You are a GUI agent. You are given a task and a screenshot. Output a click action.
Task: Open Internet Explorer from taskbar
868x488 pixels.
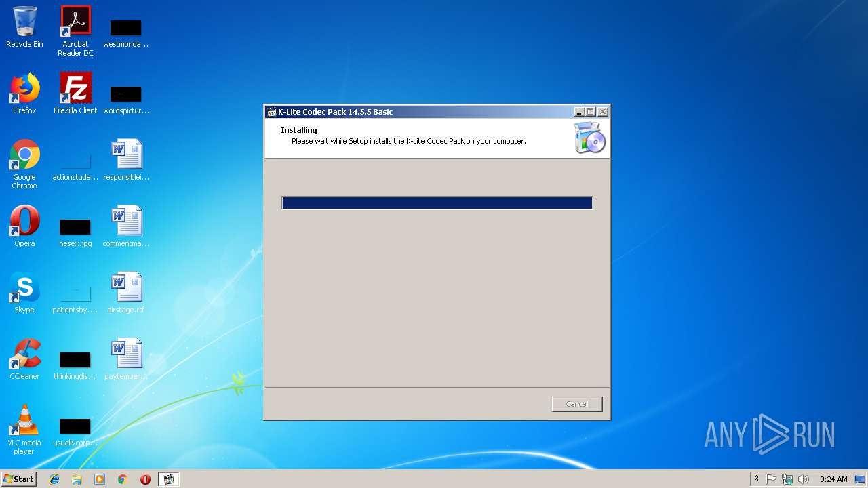(x=54, y=479)
